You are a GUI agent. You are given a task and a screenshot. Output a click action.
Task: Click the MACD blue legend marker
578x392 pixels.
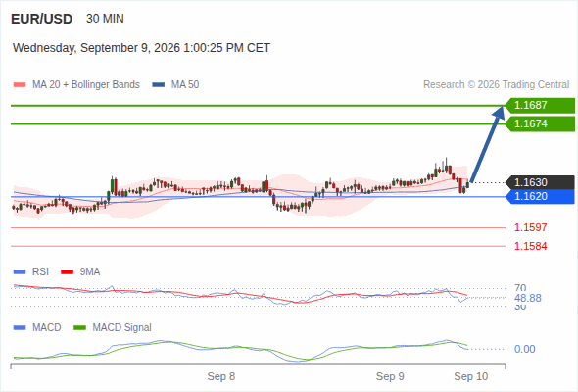pos(20,328)
